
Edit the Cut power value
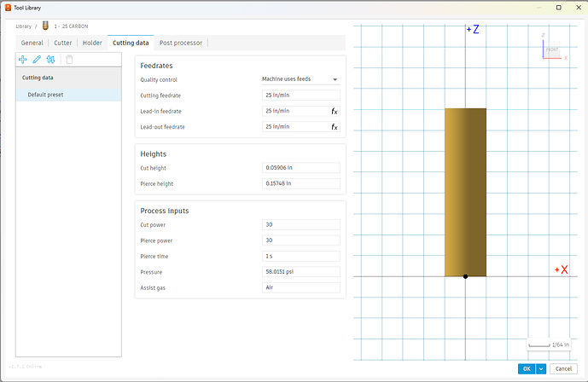pos(300,225)
